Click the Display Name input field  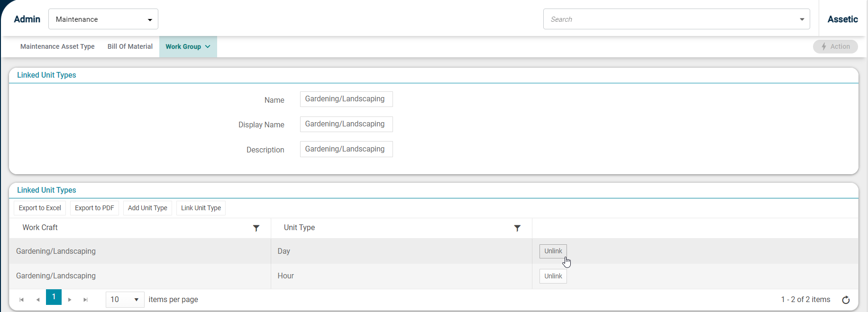click(346, 124)
